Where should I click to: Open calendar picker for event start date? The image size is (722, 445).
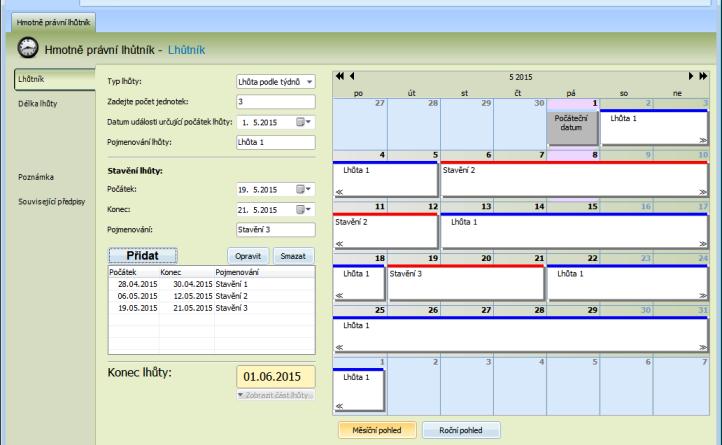pos(303,122)
